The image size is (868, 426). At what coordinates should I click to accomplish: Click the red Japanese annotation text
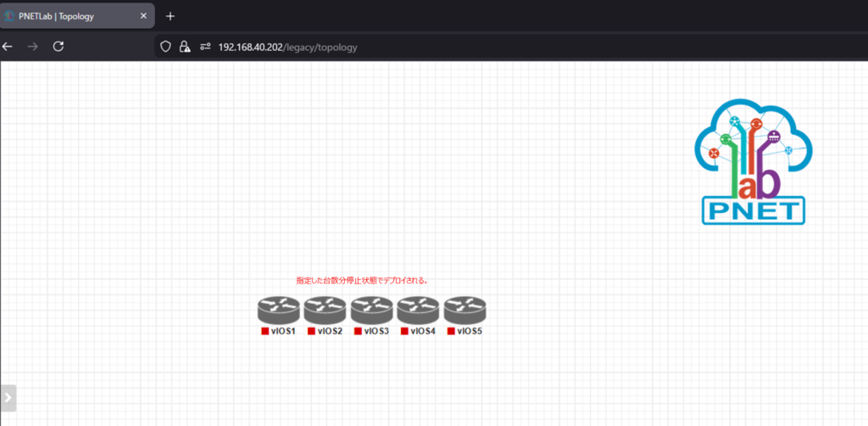pos(362,280)
